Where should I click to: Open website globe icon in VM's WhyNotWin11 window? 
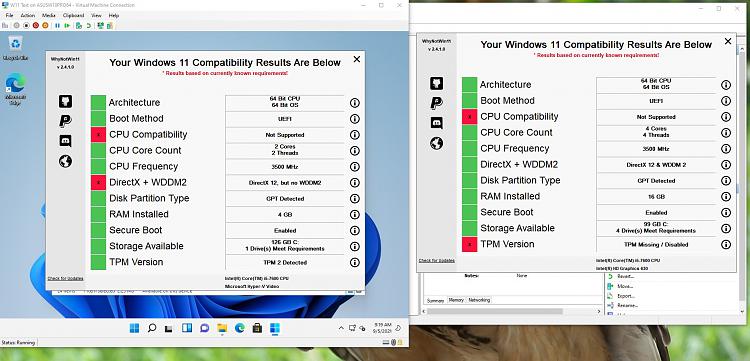66,161
